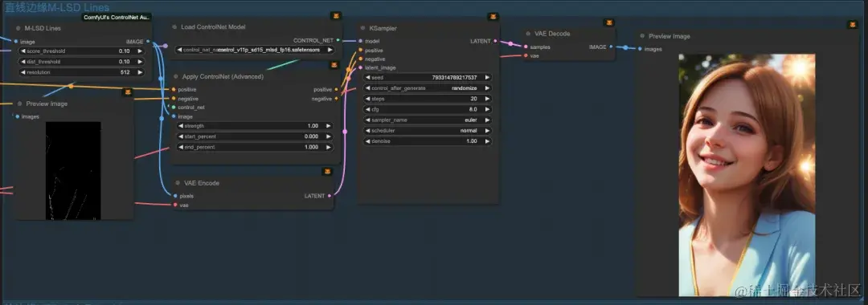This screenshot has height=305, width=868.
Task: Click the KSampler node title
Action: [x=383, y=28]
